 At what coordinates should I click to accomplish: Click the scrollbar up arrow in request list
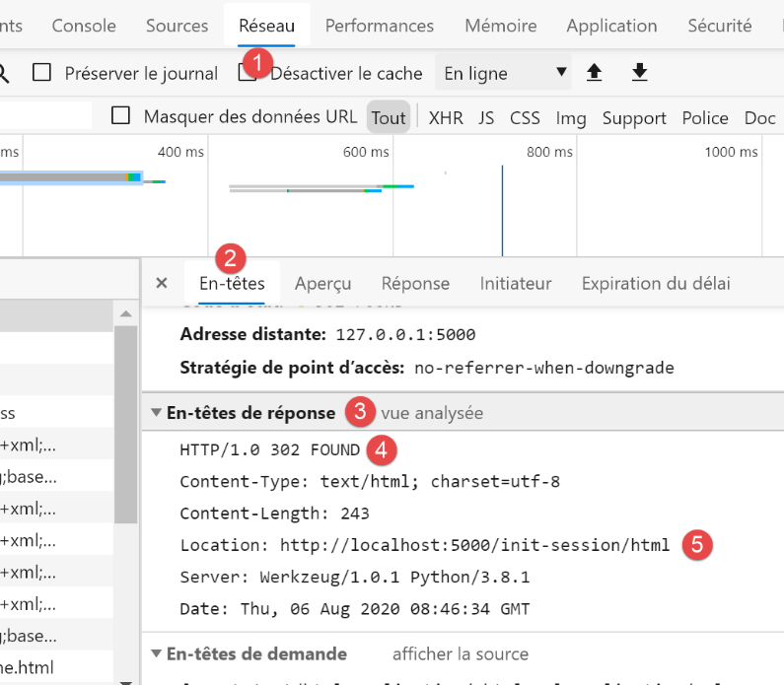pos(125,314)
